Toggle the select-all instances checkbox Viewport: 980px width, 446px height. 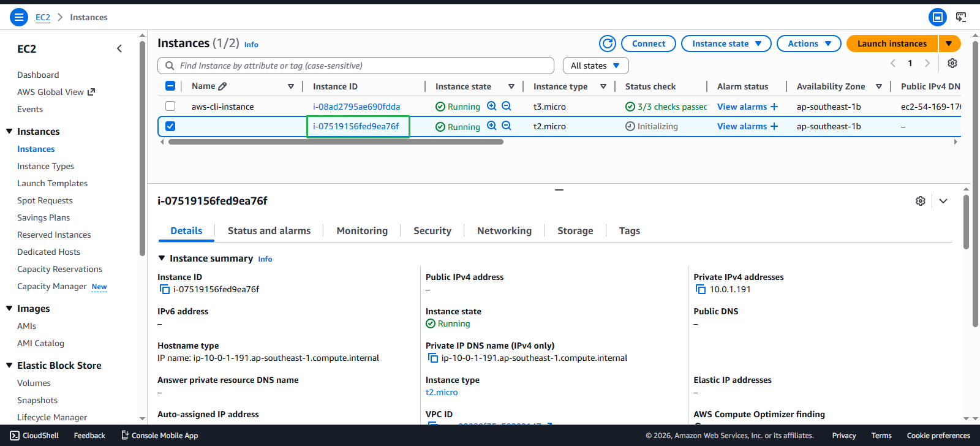coord(170,86)
